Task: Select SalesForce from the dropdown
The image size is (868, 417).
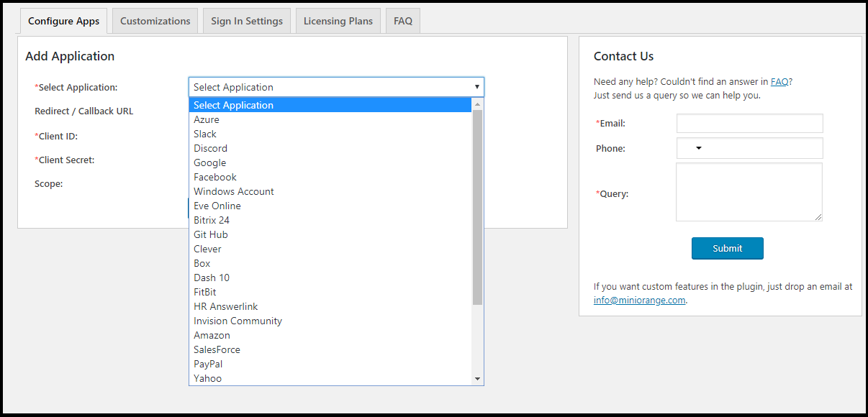Action: 217,349
